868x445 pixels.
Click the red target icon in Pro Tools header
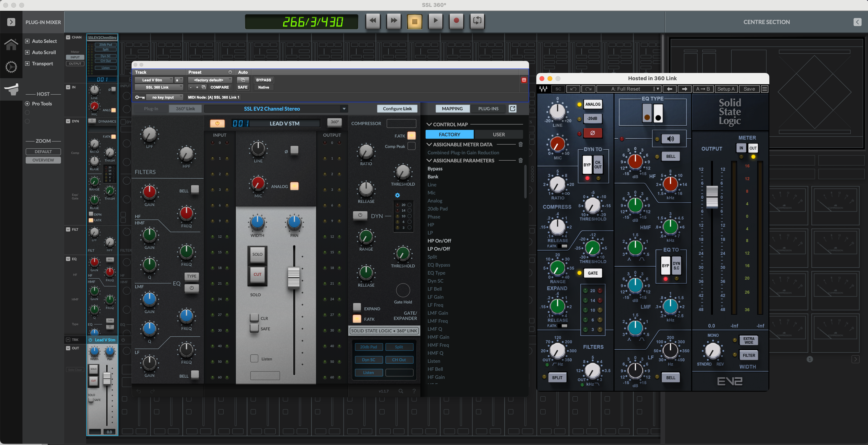(524, 80)
